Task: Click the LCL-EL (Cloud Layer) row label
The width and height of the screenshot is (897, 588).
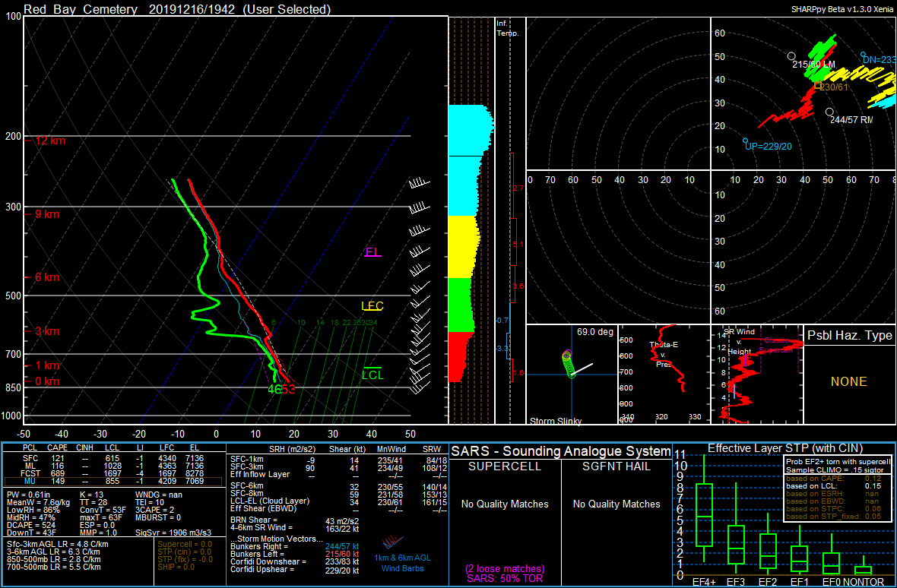Action: (269, 501)
